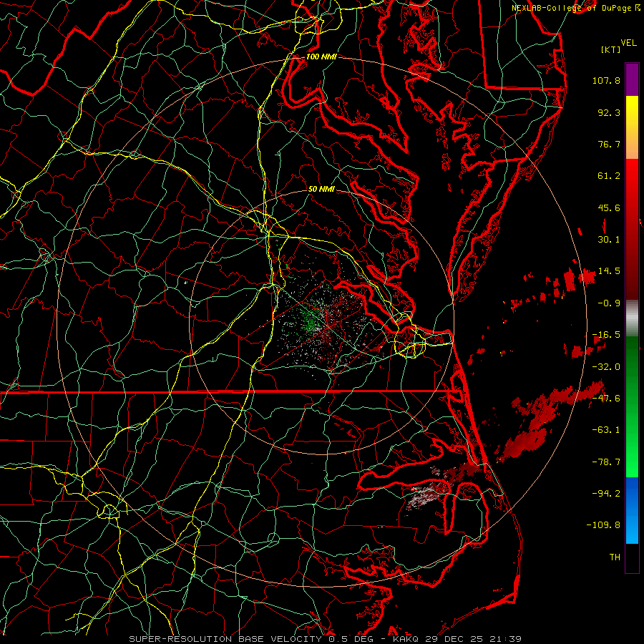Click the NEXLAB-College of DuPage credit text
The height and width of the screenshot is (644, 644).
(x=572, y=8)
